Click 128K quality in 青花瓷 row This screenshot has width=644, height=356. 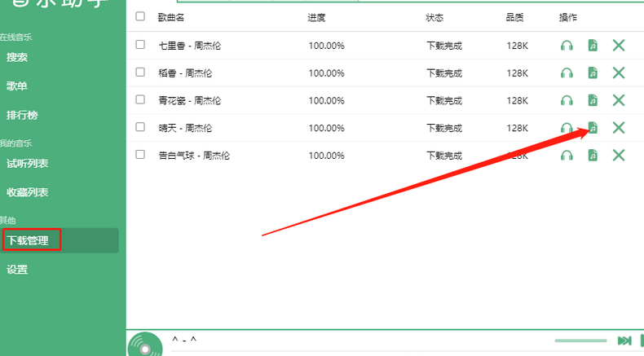(517, 100)
